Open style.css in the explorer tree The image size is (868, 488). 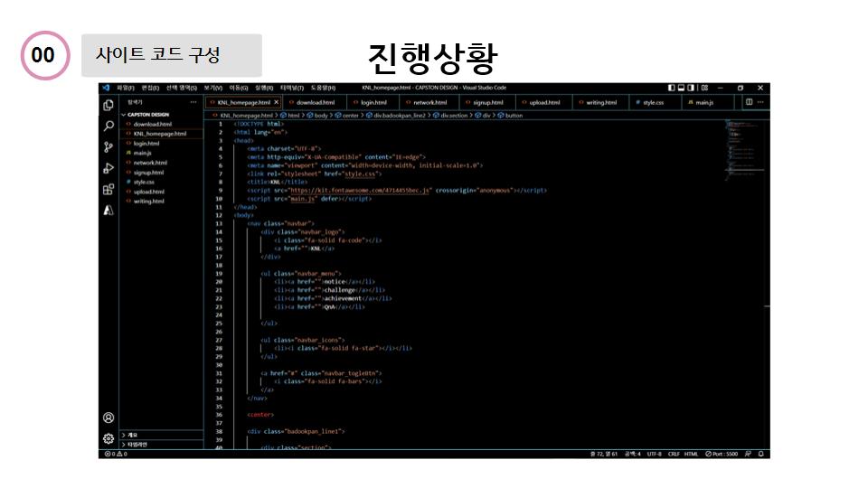point(144,182)
